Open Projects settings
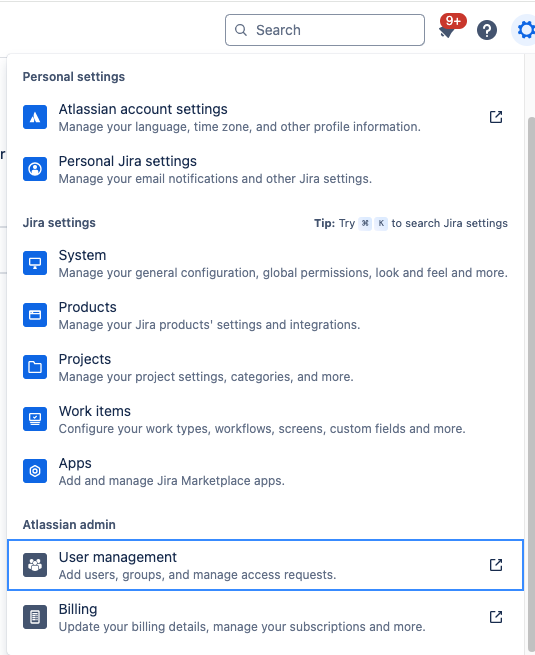Screen dimensions: 535x655 [x=265, y=367]
